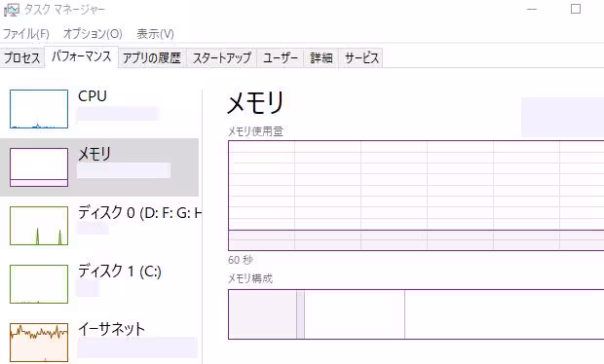Screen dimensions: 604x364
Task: Switch to the サービス tab
Action: click(360, 58)
